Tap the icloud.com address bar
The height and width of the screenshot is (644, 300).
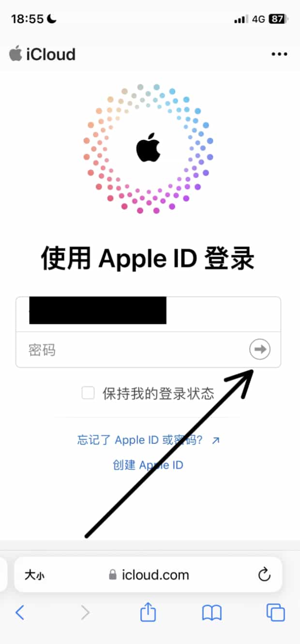click(x=148, y=574)
